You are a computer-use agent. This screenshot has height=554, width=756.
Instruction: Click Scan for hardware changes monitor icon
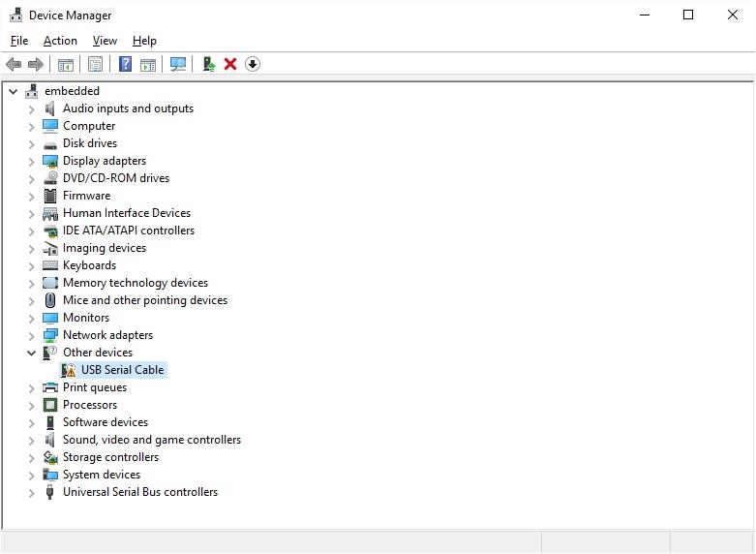(178, 64)
